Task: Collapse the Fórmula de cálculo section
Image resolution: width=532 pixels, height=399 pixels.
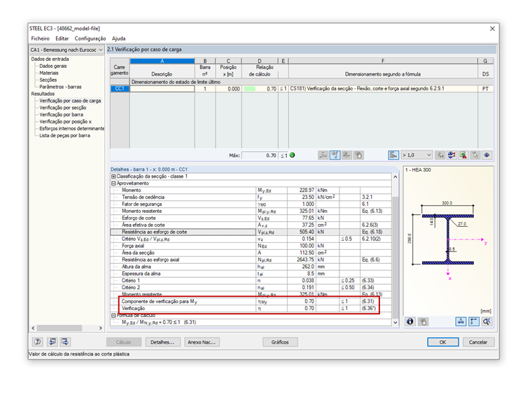Action: 113,316
